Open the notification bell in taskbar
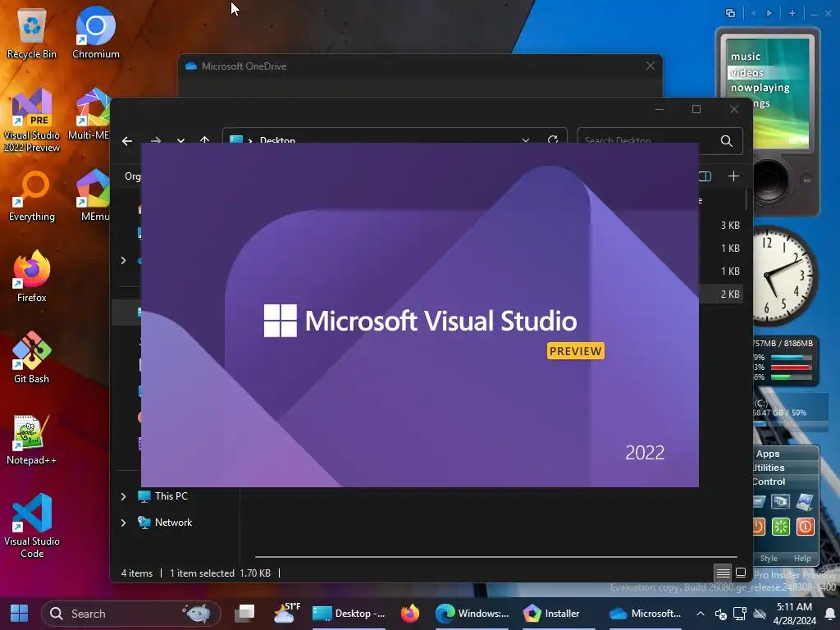 coord(830,614)
